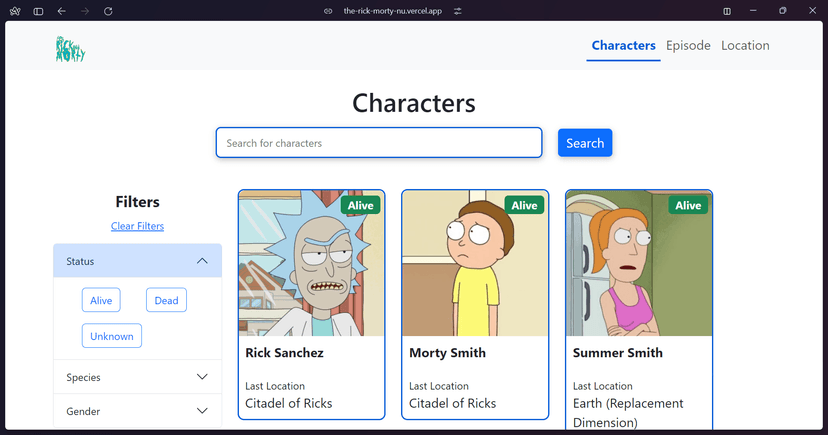This screenshot has width=828, height=435.
Task: Click the blue Search button
Action: (585, 143)
